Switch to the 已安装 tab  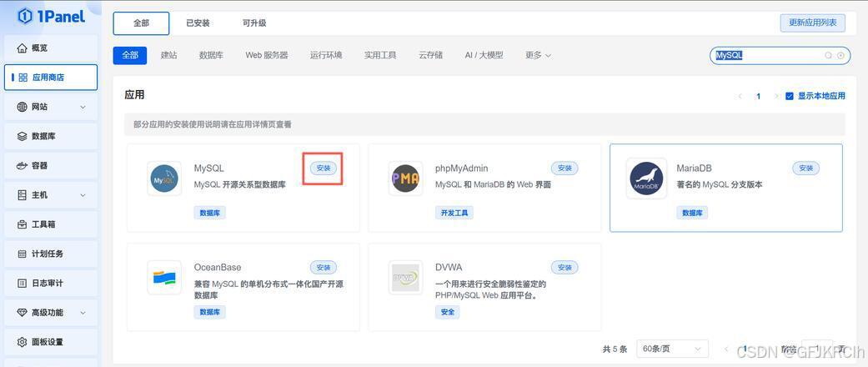click(x=198, y=23)
